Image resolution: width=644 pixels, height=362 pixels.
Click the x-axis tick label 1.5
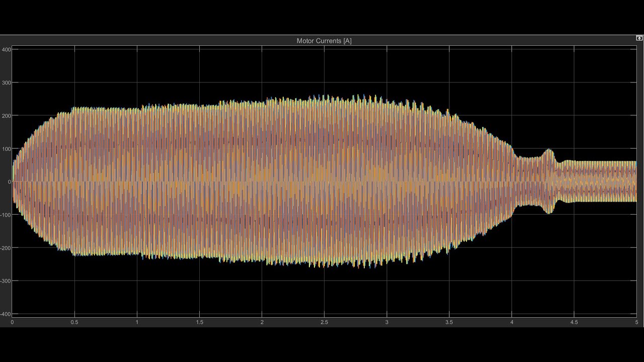(x=199, y=322)
